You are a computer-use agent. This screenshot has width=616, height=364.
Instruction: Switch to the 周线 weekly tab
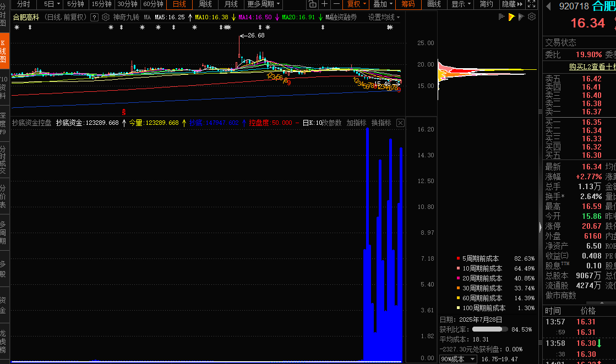click(x=205, y=4)
